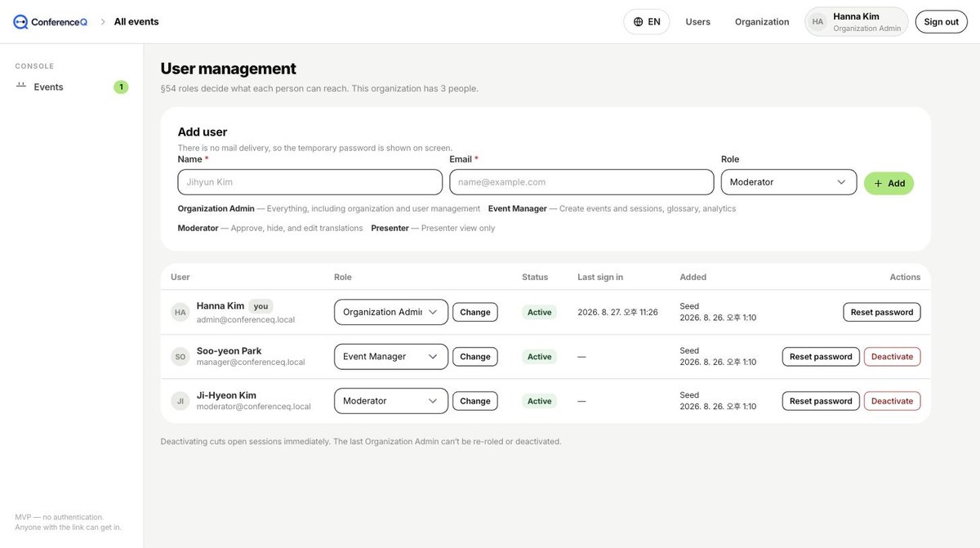Open Soo-yeon Park's Event Manager role dropdown
This screenshot has width=980, height=548.
click(391, 357)
